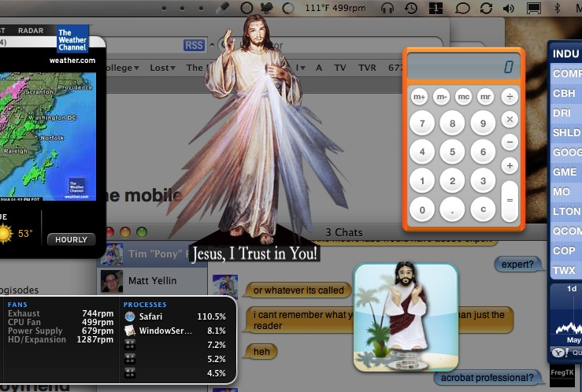The height and width of the screenshot is (392, 582).
Task: Choose the 1d range in the stocks chart
Action: coord(572,289)
